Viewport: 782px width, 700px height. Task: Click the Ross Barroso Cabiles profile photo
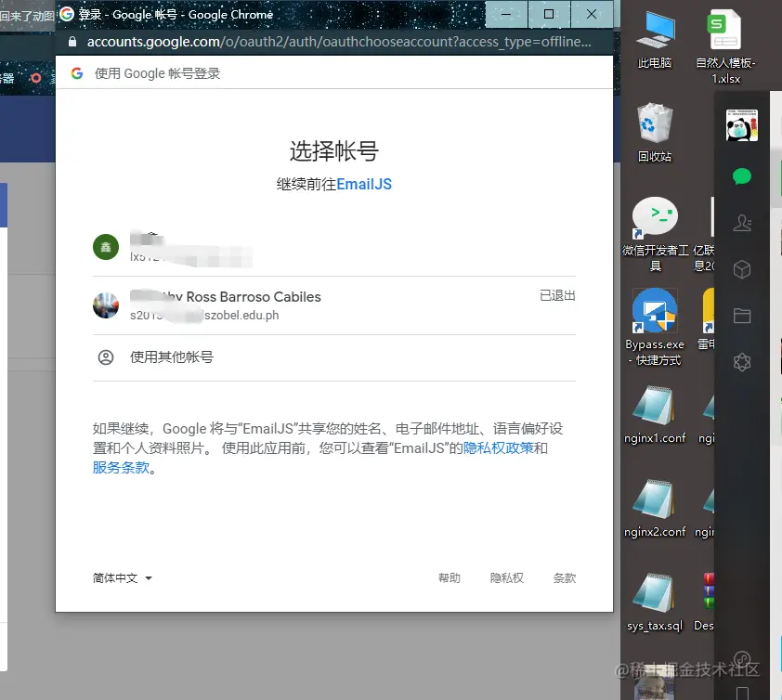point(106,305)
